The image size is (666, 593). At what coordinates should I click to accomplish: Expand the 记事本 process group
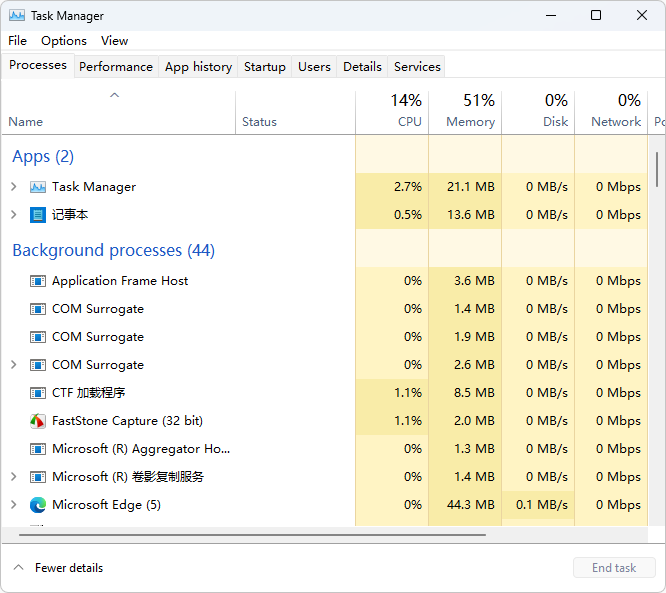click(14, 215)
